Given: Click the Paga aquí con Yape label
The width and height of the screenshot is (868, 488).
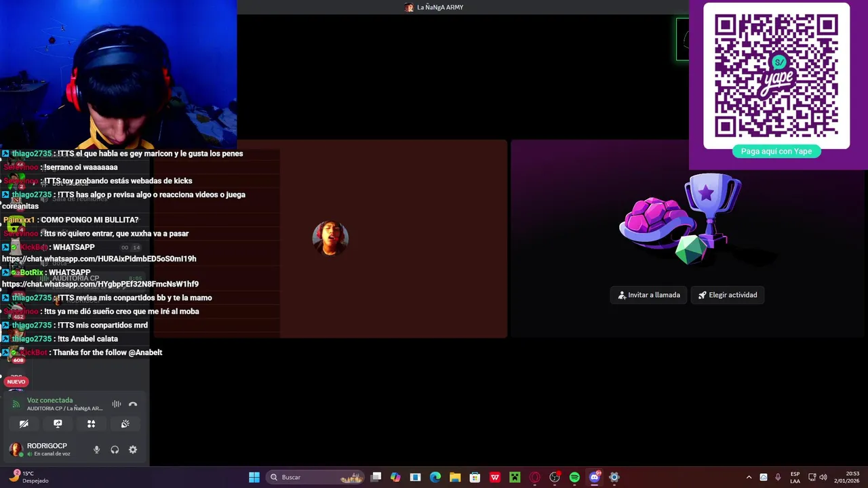Looking at the screenshot, I should pyautogui.click(x=776, y=151).
